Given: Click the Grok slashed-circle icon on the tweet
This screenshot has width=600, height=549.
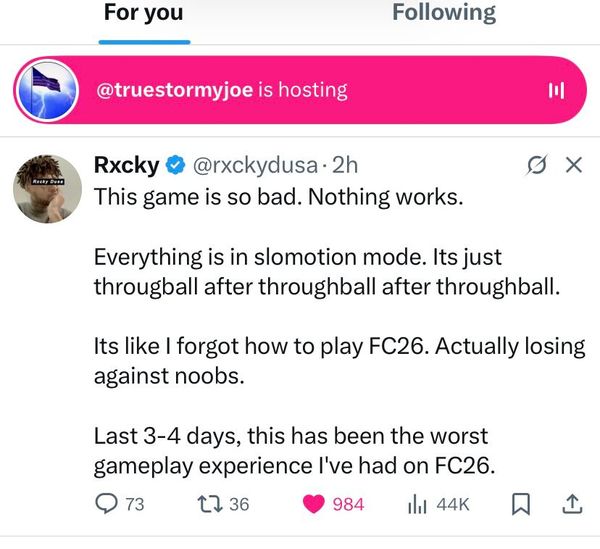Looking at the screenshot, I should (539, 167).
